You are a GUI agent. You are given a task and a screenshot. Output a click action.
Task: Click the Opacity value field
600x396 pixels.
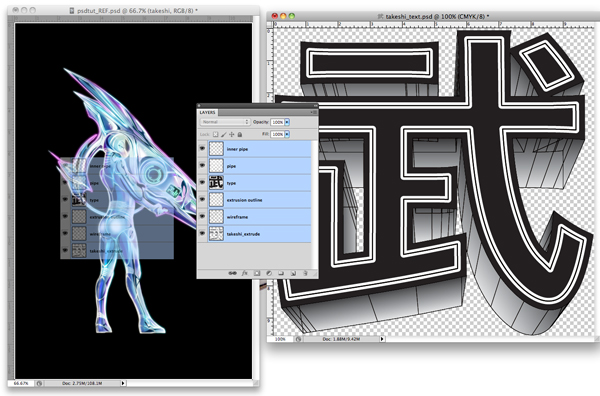[277, 122]
